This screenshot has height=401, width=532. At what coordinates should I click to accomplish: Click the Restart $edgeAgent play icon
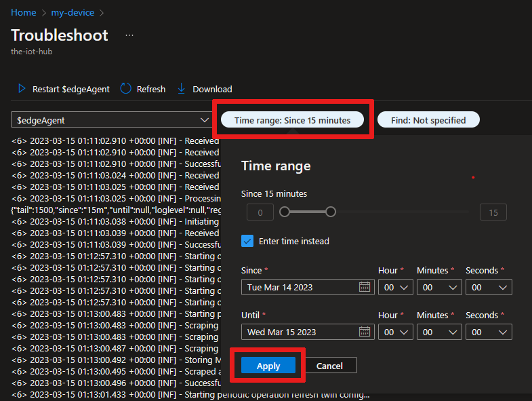point(21,89)
